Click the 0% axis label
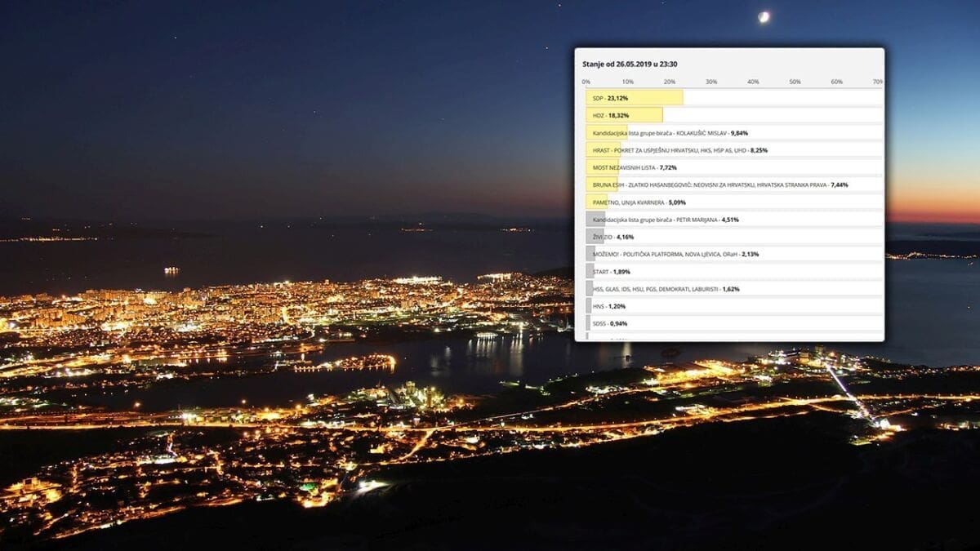980x551 pixels. [586, 82]
